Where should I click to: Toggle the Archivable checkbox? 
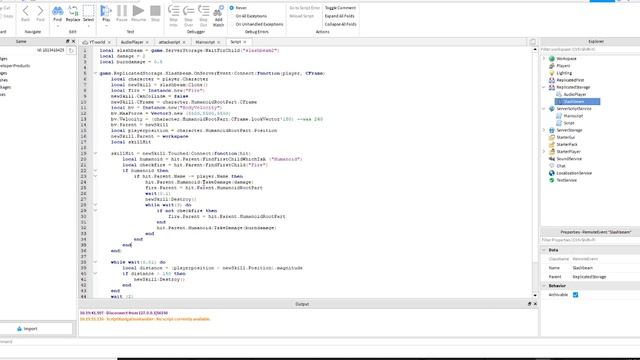pos(576,295)
